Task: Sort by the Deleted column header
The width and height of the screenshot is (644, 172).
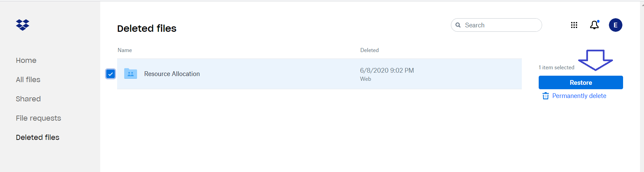Action: pos(369,50)
